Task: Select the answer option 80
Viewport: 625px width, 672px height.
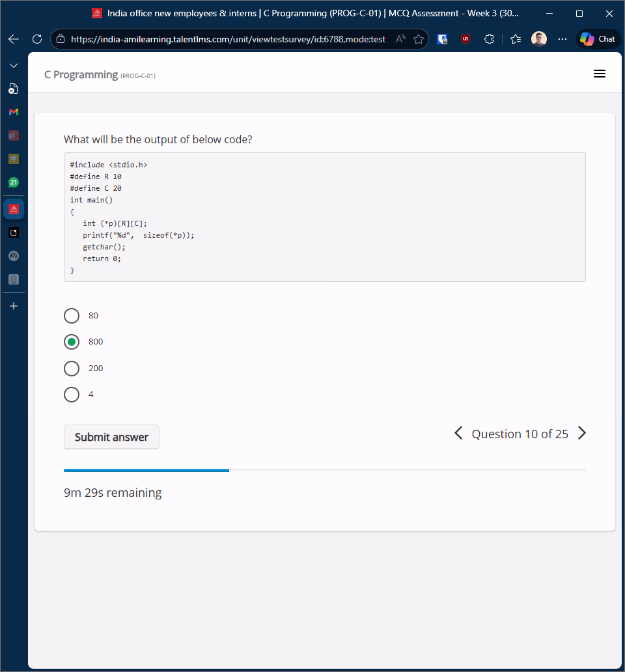Action: [72, 316]
